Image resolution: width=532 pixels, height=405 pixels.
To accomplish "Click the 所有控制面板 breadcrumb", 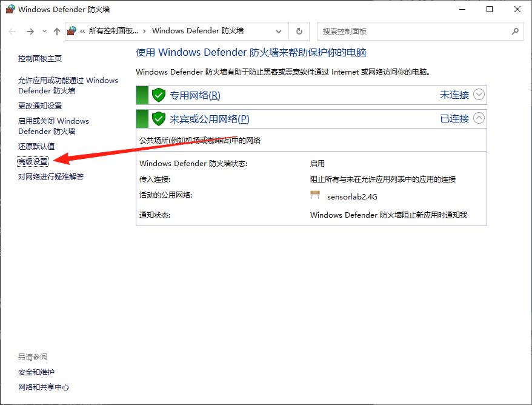I will click(113, 31).
